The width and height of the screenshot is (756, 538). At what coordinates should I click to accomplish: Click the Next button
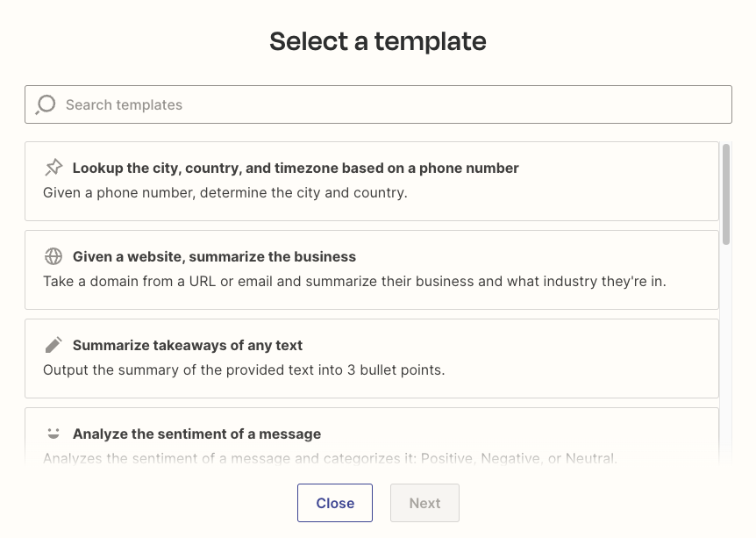424,503
